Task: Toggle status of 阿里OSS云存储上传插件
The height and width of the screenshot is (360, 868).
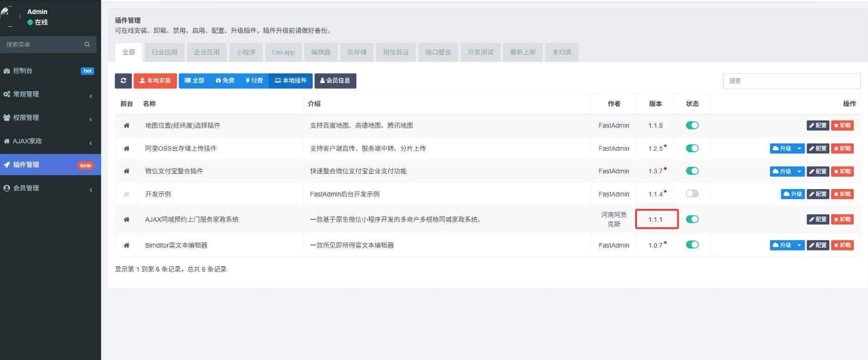Action: (x=692, y=148)
